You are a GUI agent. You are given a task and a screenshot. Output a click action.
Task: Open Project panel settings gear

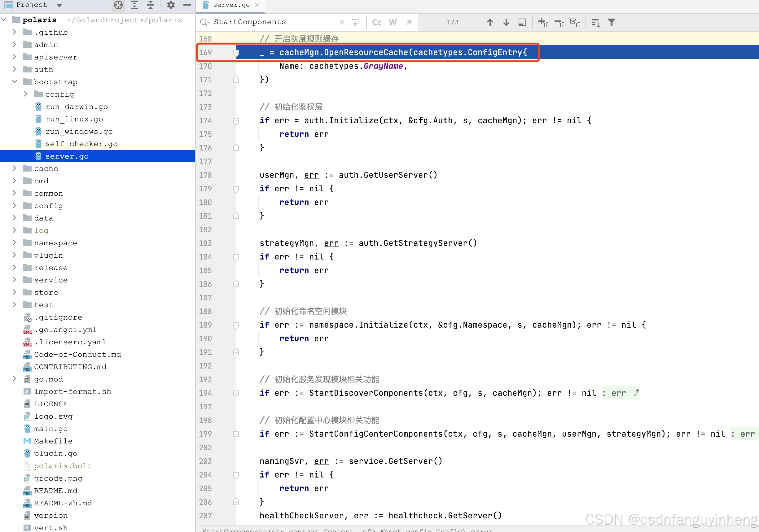point(171,5)
